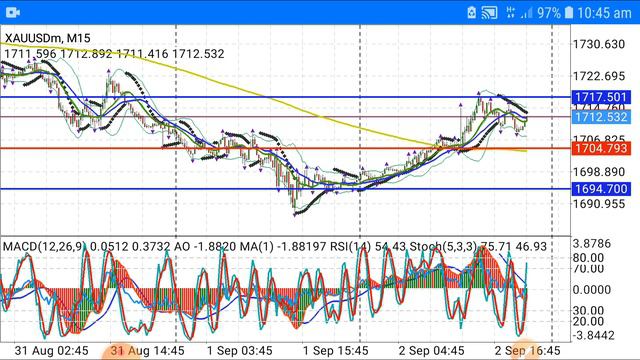The image size is (640, 360).
Task: Tap the AO -1.8820 indicator label
Action: click(x=205, y=247)
